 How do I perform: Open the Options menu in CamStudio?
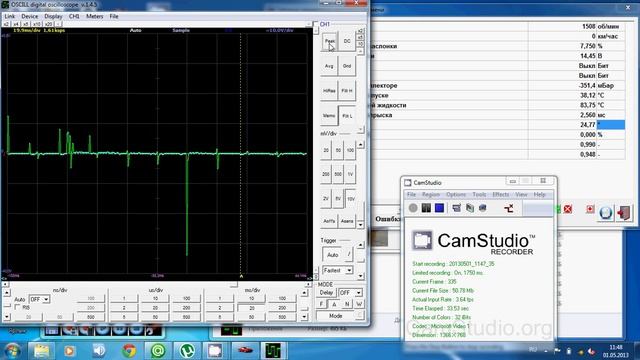coord(456,195)
